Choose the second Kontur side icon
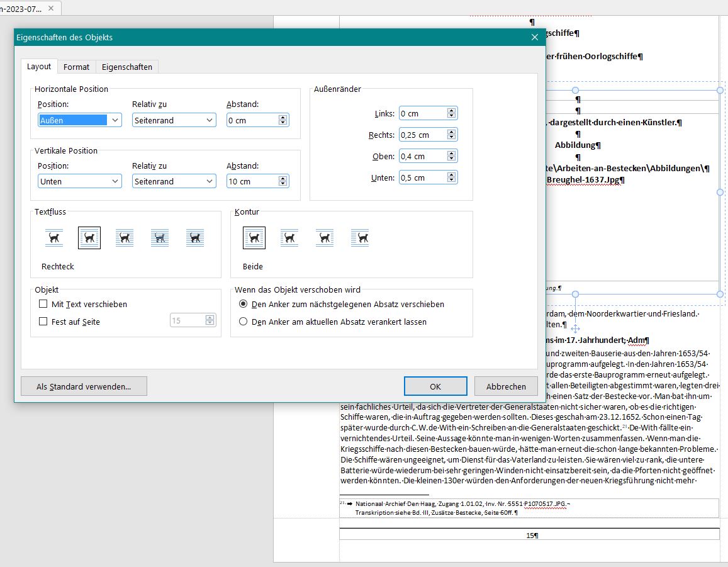 (289, 238)
